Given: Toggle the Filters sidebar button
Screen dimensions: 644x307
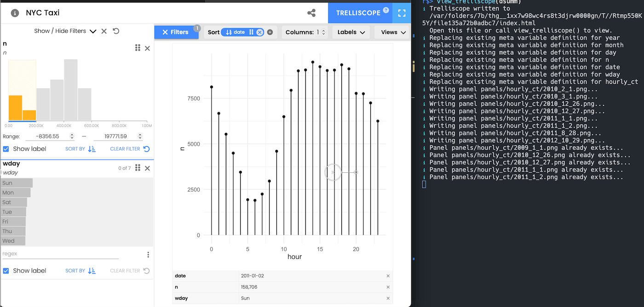Looking at the screenshot, I should 176,32.
